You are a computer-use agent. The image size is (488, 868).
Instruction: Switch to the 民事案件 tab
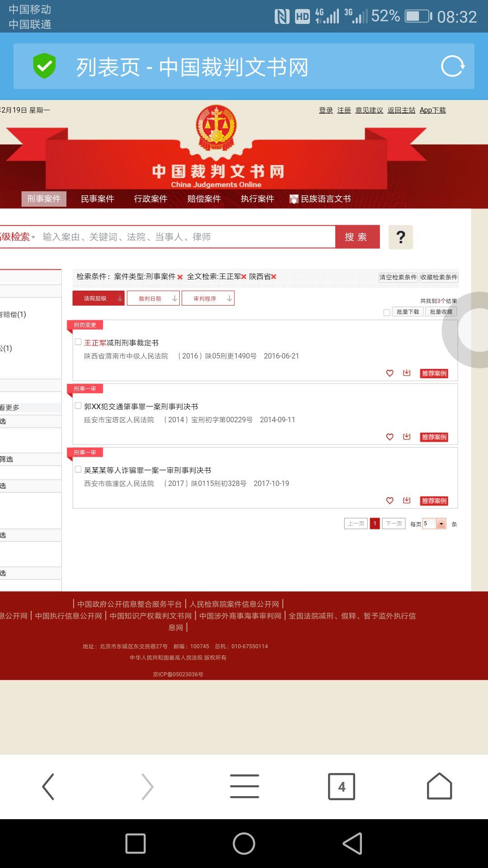(97, 199)
